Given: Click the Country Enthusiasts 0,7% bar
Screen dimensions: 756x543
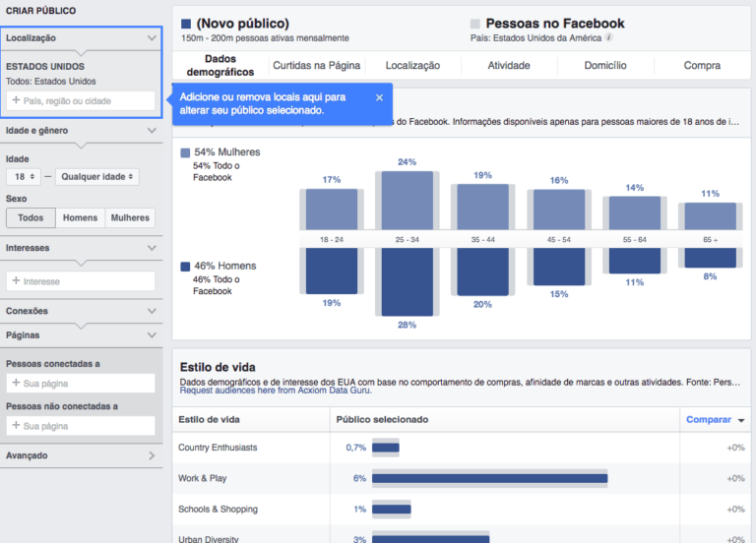Looking at the screenshot, I should point(385,448).
